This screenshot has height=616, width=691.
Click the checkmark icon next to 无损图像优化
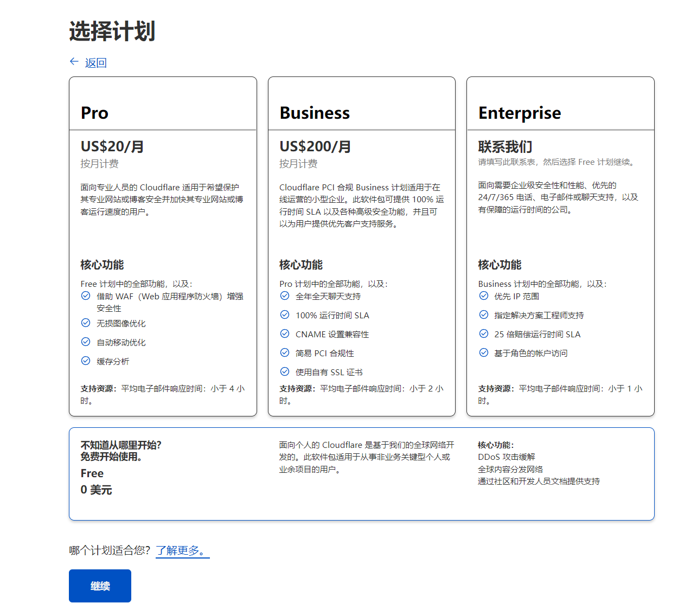[x=86, y=323]
